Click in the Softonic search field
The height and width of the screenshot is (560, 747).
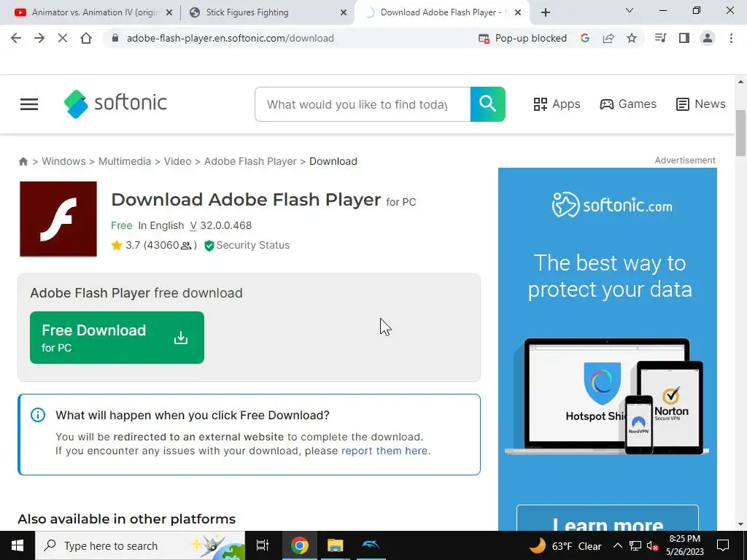click(363, 104)
